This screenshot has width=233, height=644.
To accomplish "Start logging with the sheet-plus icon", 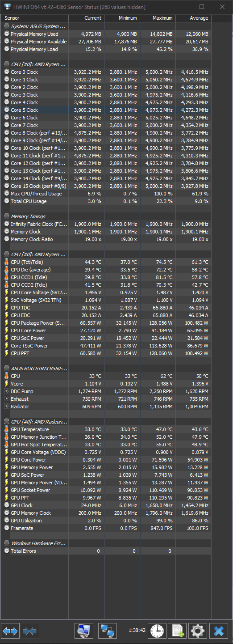I will (178, 631).
